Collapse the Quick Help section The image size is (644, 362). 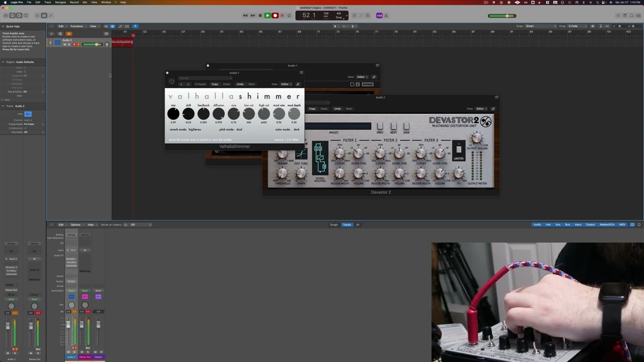(3, 26)
